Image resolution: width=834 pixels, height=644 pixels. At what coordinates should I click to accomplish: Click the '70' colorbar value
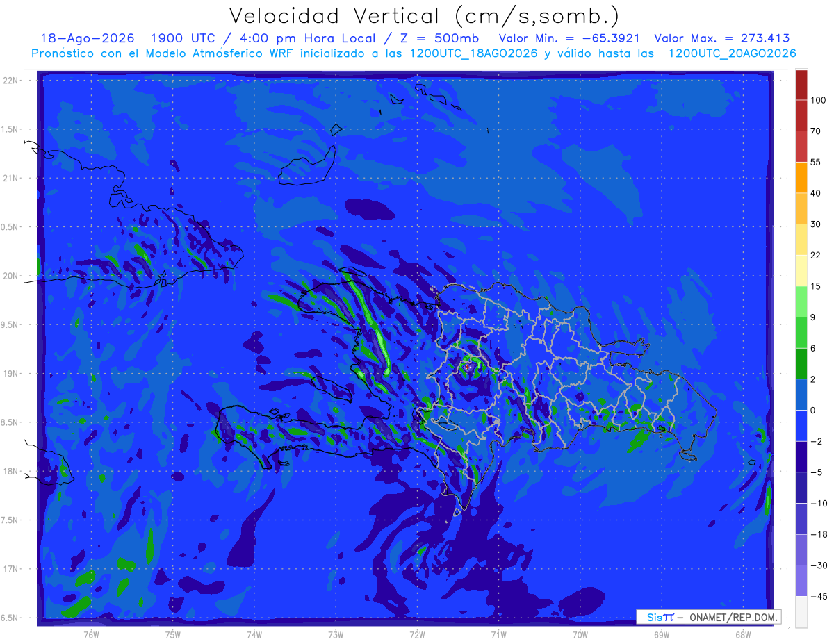pyautogui.click(x=816, y=131)
